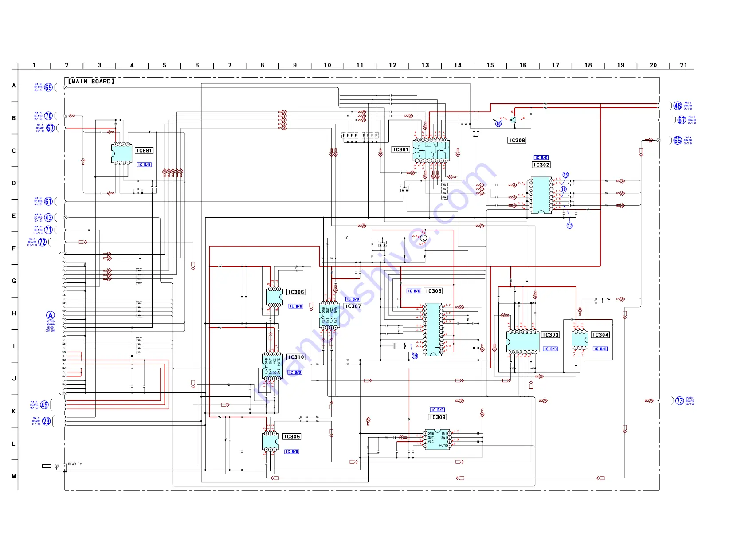Click the transistor symbol above IC308
The width and height of the screenshot is (745, 560).
coord(423,238)
